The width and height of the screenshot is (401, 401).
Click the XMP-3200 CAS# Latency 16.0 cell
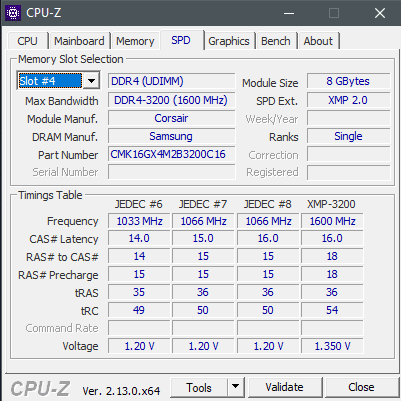pyautogui.click(x=332, y=238)
